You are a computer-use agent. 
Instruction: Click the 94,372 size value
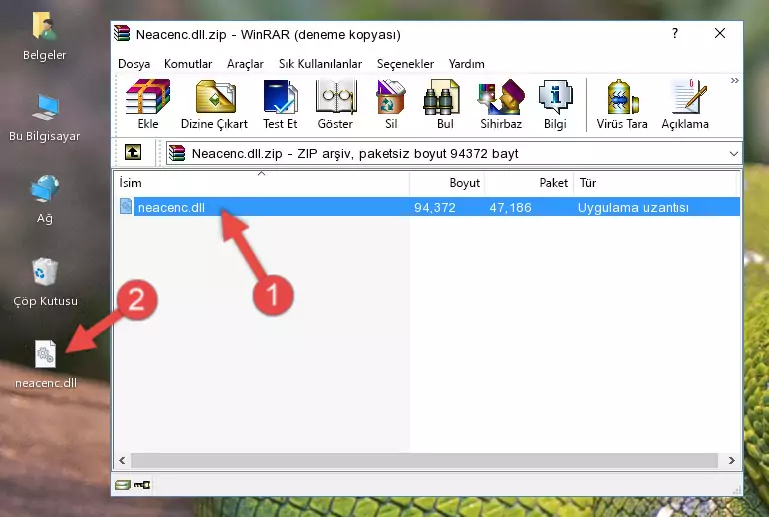pos(435,207)
